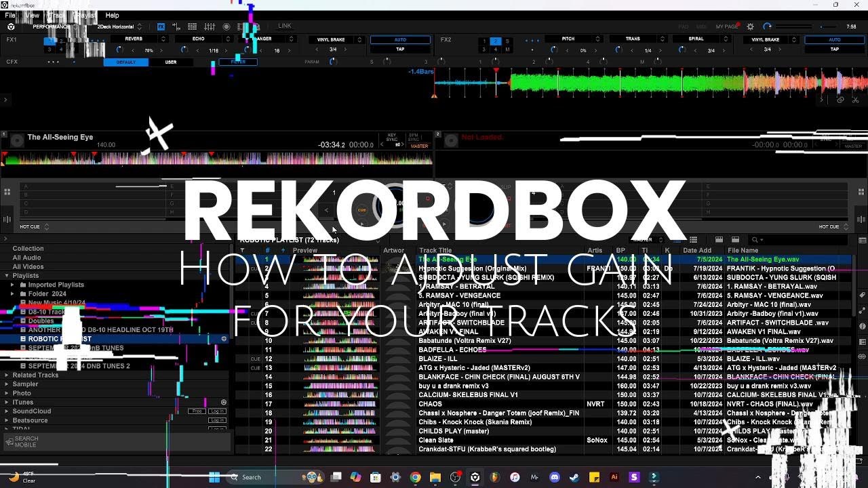Open Adobe Illustrator from taskbar
This screenshot has height=488, width=868.
point(614,477)
